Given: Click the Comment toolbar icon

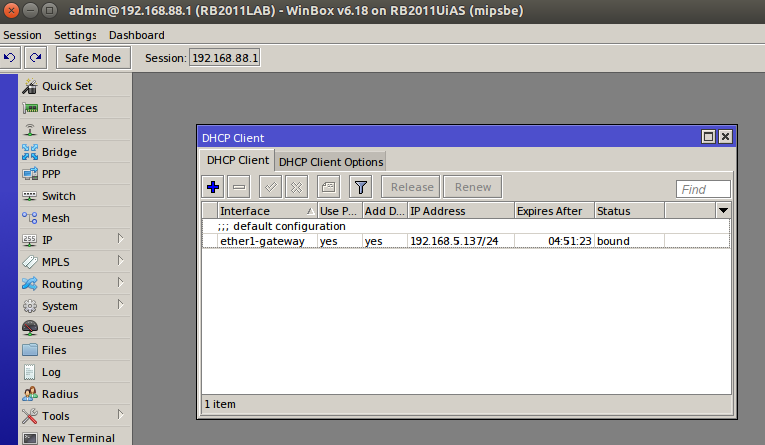Looking at the screenshot, I should [x=328, y=187].
